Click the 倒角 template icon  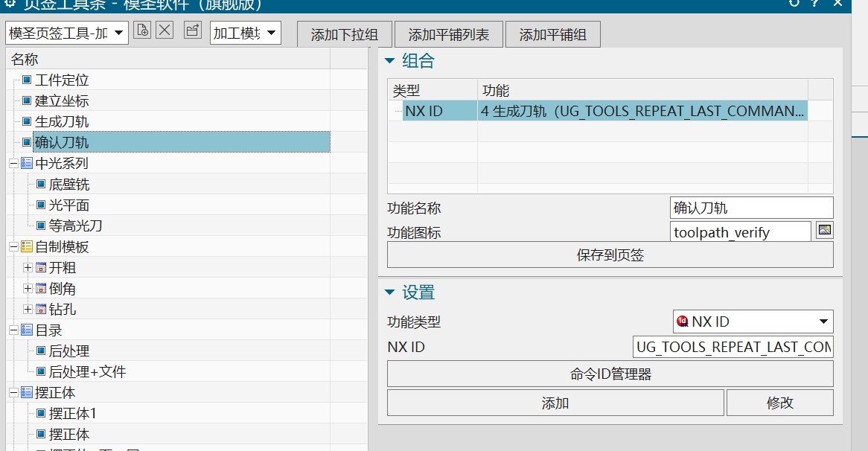[41, 288]
